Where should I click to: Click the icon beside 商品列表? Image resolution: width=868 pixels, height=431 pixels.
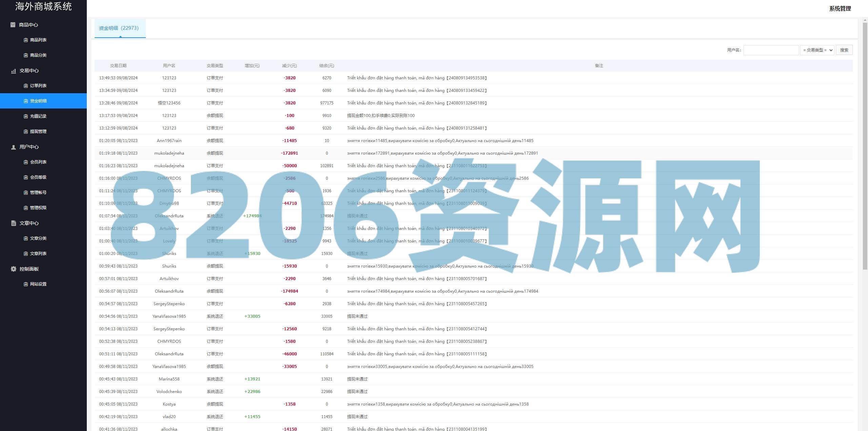tap(26, 40)
